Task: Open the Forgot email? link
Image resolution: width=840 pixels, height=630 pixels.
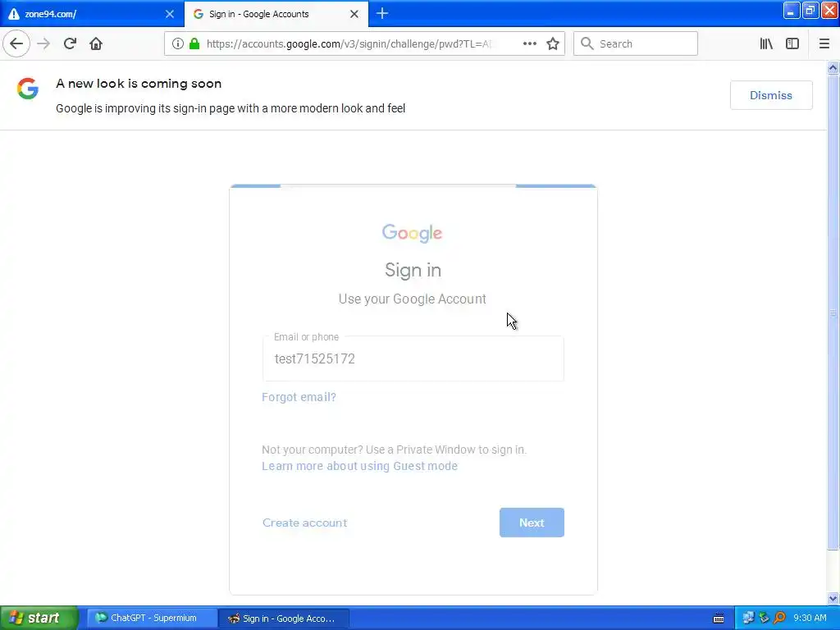Action: (x=299, y=397)
